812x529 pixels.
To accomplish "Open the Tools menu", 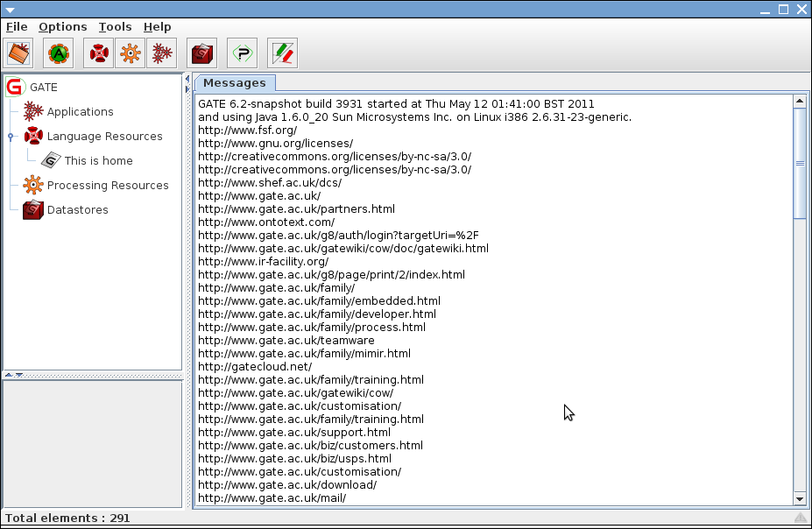I will [115, 27].
